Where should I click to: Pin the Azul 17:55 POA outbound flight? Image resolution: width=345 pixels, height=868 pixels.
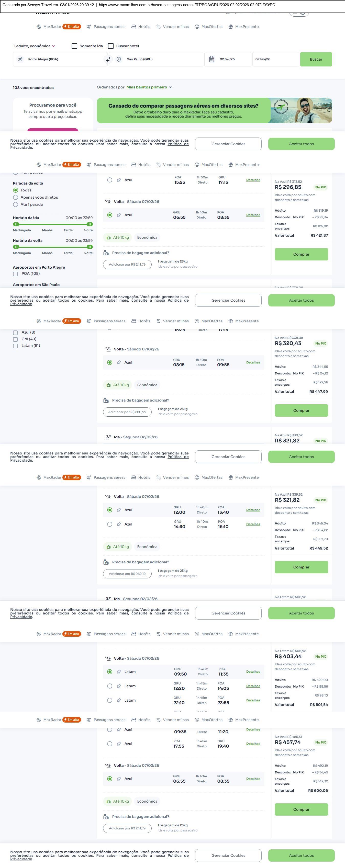click(x=119, y=744)
